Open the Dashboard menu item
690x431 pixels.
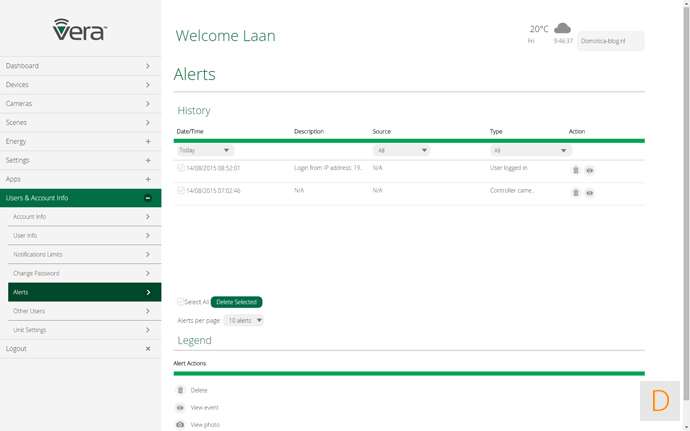pyautogui.click(x=80, y=66)
